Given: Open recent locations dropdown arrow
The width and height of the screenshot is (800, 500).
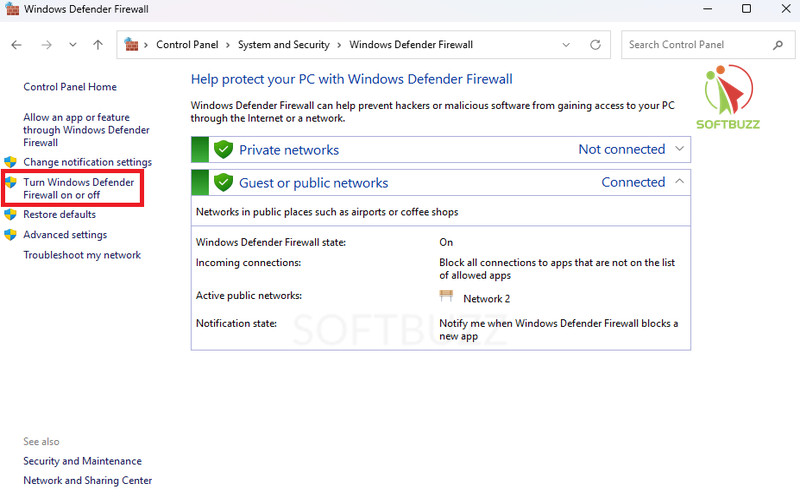Looking at the screenshot, I should point(73,45).
